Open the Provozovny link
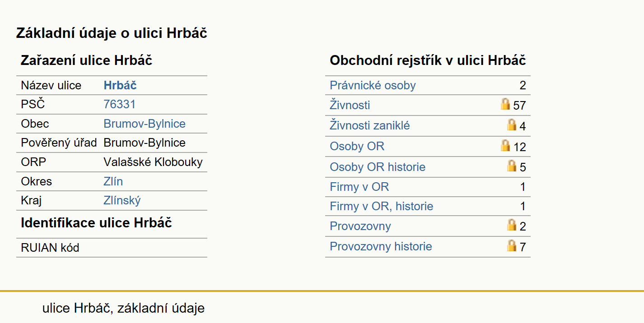The height and width of the screenshot is (323, 644). click(360, 226)
